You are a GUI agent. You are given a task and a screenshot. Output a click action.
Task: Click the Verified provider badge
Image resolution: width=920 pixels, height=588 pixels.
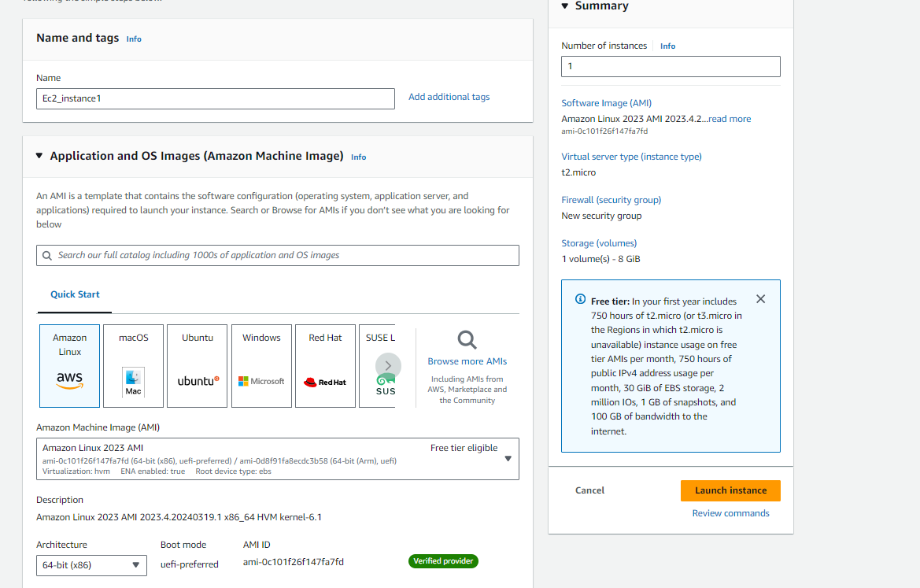pyautogui.click(x=443, y=561)
